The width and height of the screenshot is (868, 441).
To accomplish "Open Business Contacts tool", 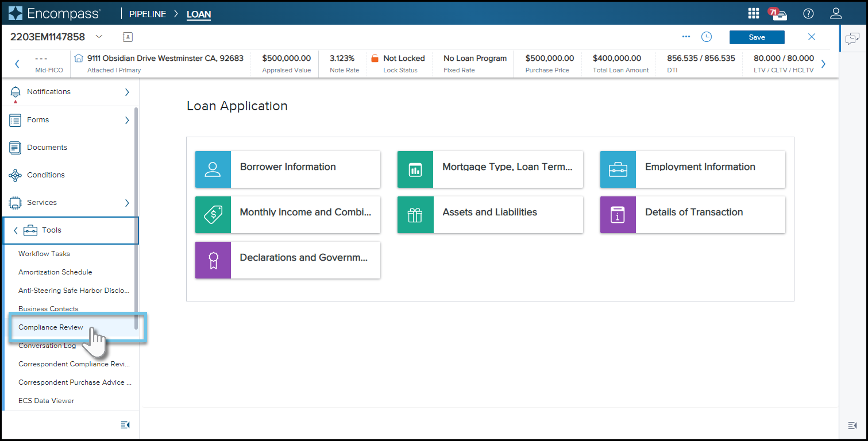I will [48, 309].
